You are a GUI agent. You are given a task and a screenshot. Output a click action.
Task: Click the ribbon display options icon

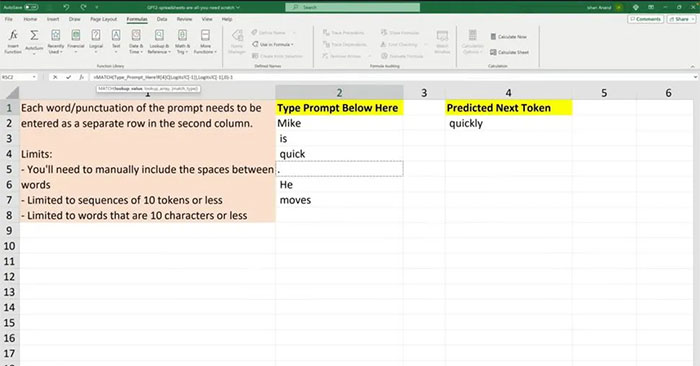651,7
